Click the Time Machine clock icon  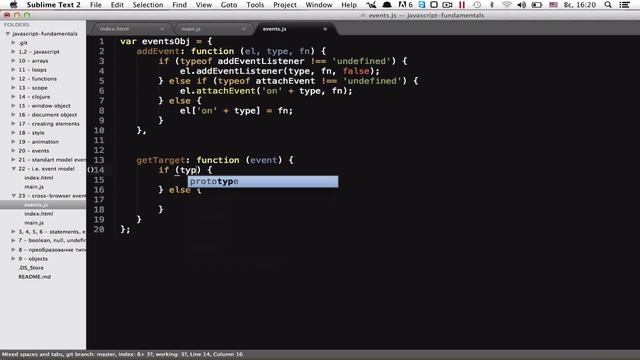[477, 5]
